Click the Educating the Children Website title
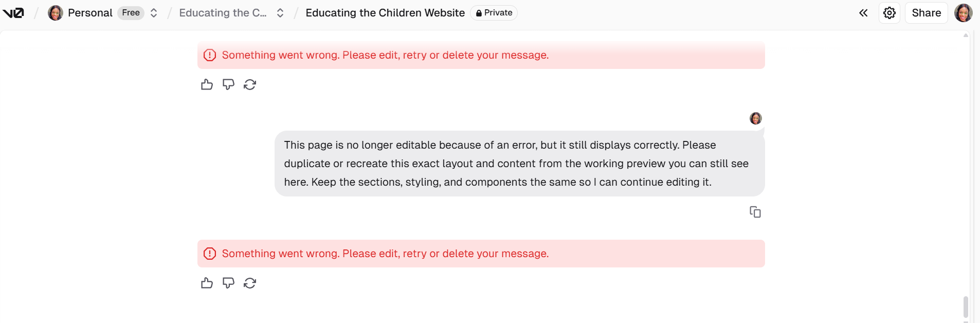Image resolution: width=980 pixels, height=323 pixels. tap(385, 13)
